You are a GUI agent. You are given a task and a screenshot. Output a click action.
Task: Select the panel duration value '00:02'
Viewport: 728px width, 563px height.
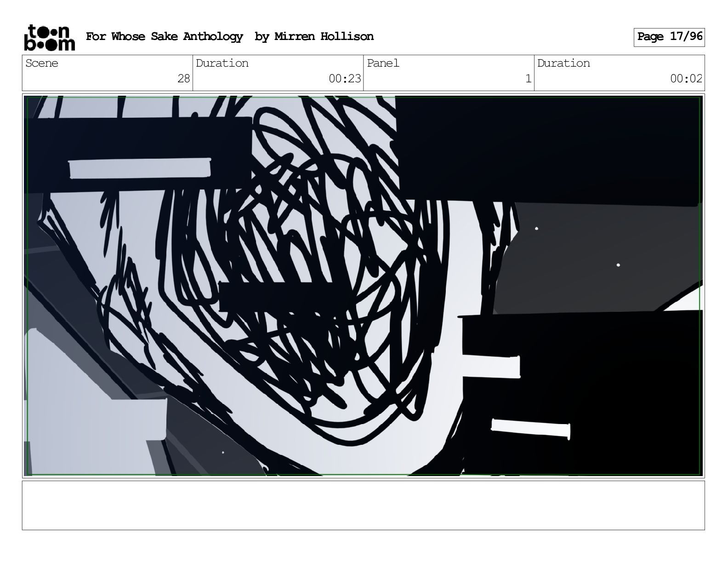pyautogui.click(x=686, y=79)
